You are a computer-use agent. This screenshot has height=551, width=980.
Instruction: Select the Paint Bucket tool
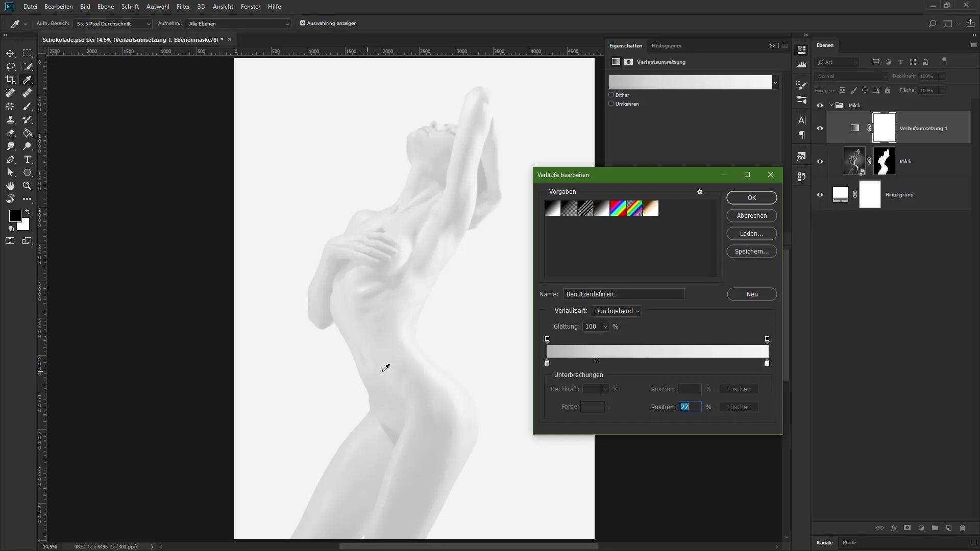[x=27, y=133]
